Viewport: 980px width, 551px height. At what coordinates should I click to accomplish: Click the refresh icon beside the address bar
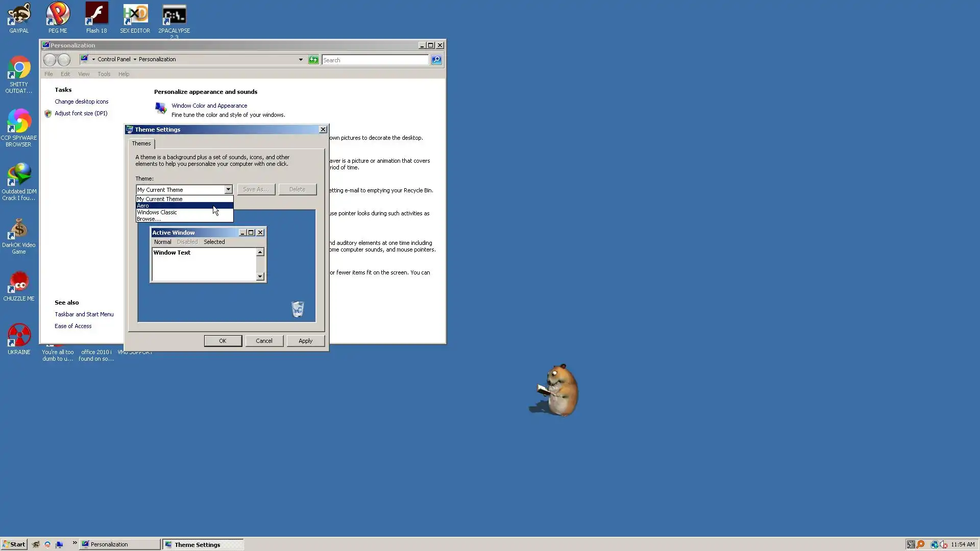tap(313, 60)
